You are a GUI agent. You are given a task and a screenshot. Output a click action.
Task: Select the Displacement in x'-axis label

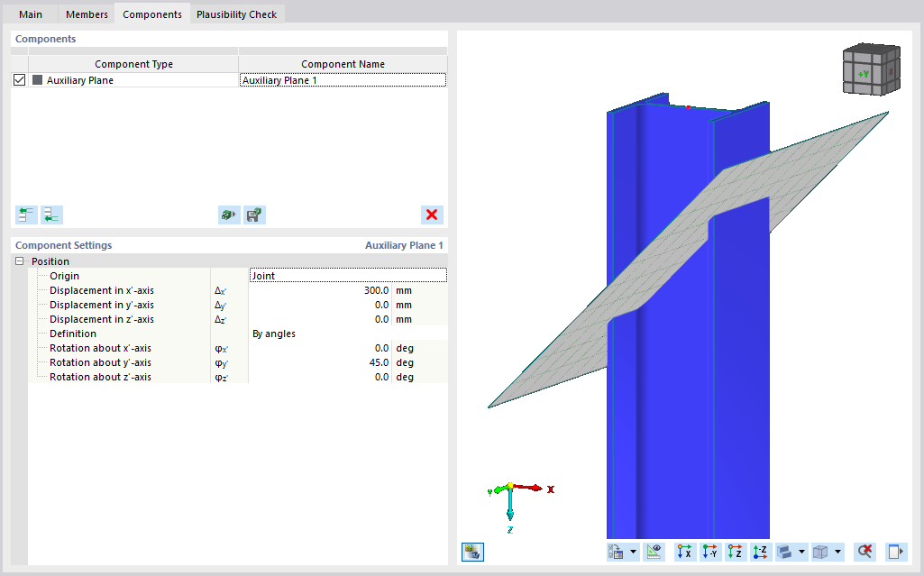click(x=101, y=290)
